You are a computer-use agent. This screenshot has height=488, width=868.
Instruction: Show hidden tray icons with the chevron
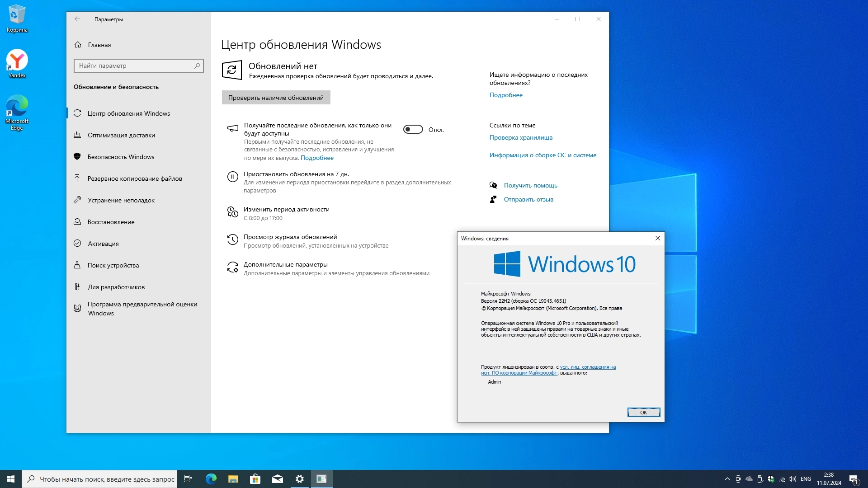727,479
